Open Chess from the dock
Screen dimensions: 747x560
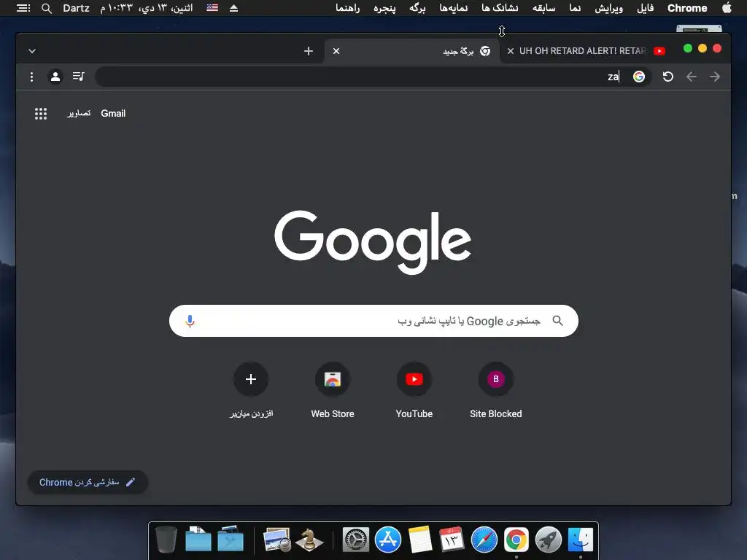(x=309, y=540)
